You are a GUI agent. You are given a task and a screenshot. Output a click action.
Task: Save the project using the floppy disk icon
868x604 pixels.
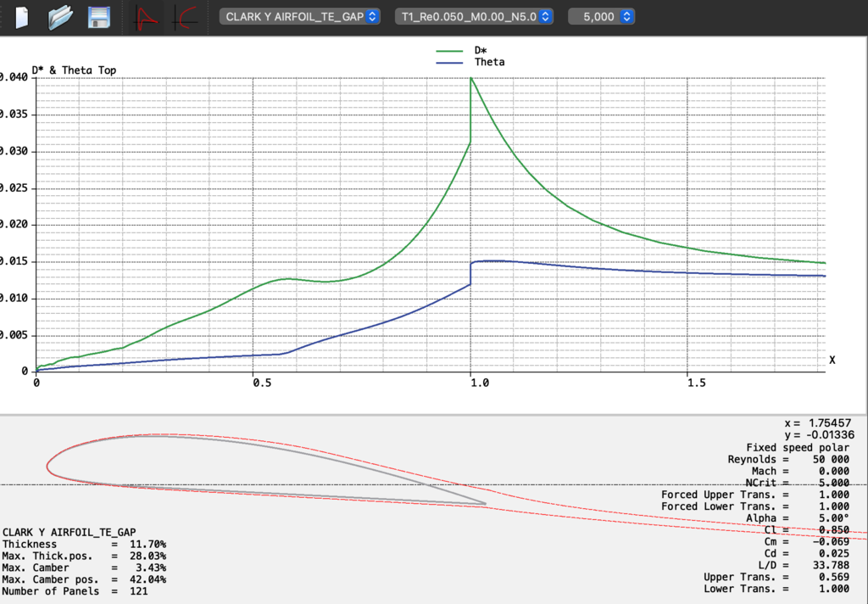coord(99,17)
